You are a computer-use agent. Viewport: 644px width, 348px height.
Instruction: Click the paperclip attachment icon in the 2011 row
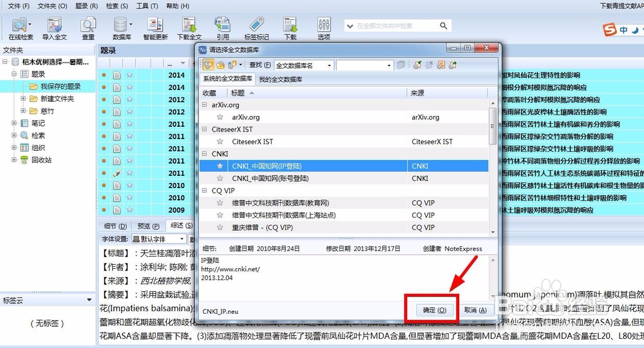click(117, 173)
